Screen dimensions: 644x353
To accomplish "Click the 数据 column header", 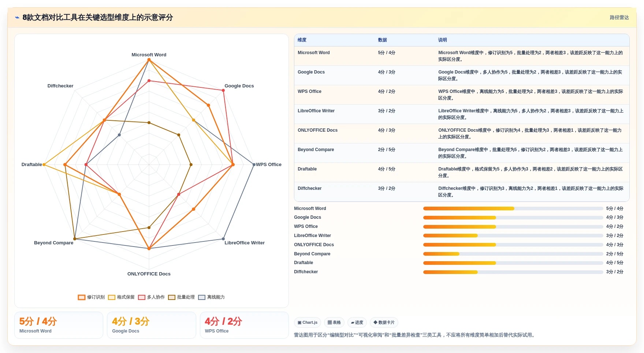I will [383, 40].
